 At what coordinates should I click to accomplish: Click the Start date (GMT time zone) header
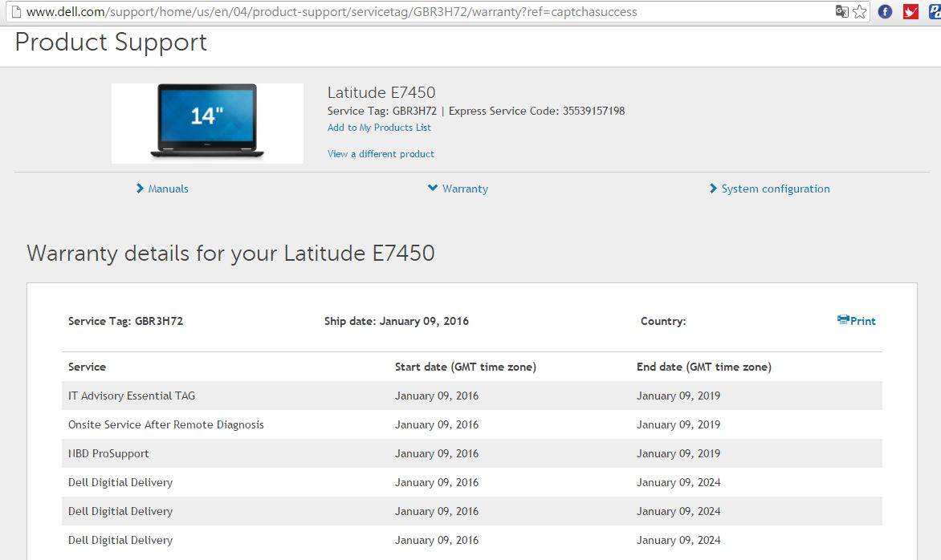(465, 367)
